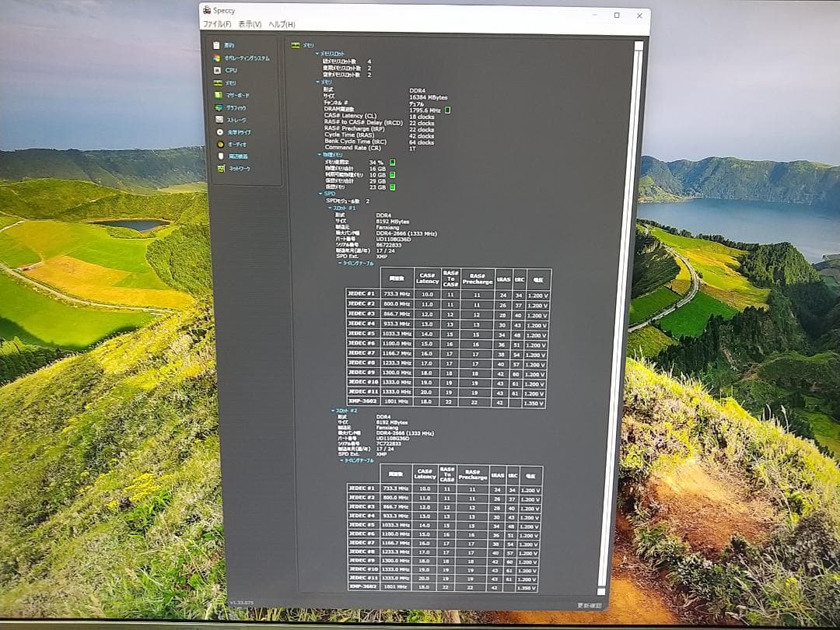Select the ストレージ (Storage) sidebar icon
Image resolution: width=840 pixels, height=630 pixels.
219,120
